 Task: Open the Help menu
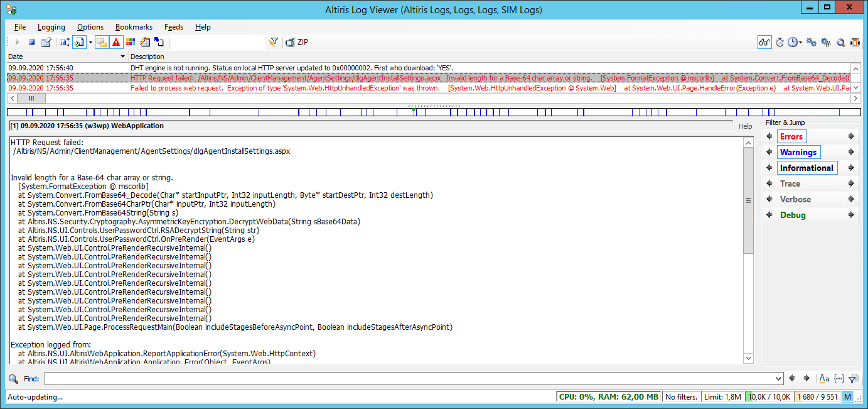pos(203,27)
